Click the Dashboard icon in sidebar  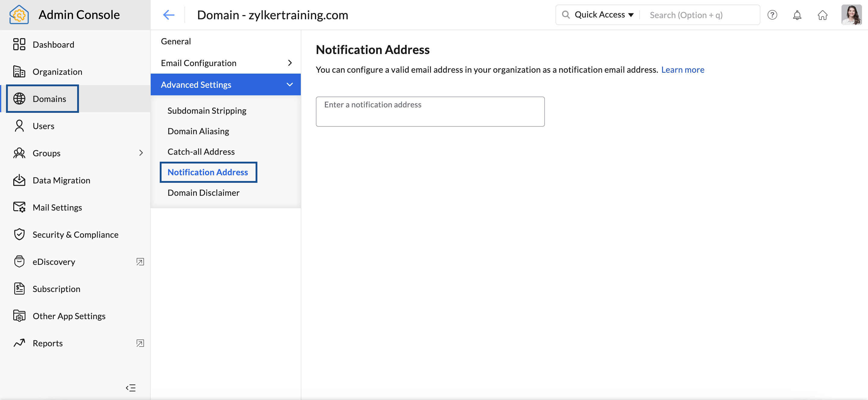point(19,44)
